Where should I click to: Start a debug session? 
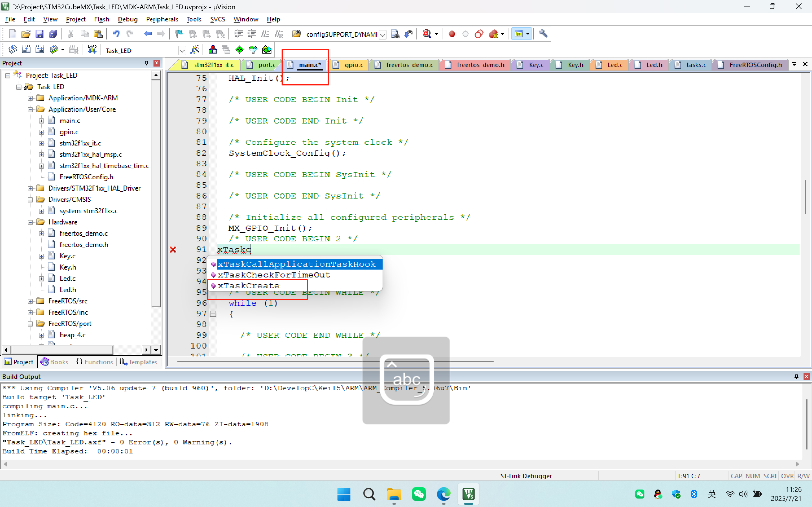click(x=427, y=34)
